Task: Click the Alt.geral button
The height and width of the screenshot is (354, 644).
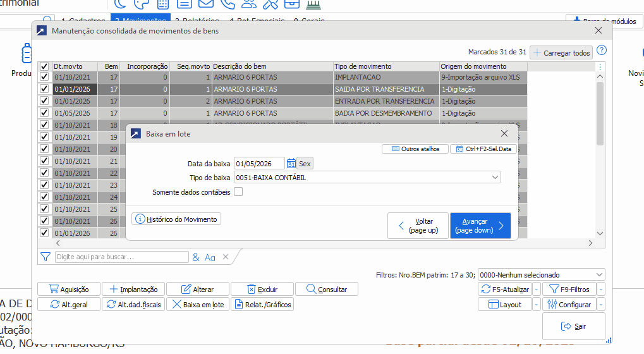Action: (x=69, y=305)
